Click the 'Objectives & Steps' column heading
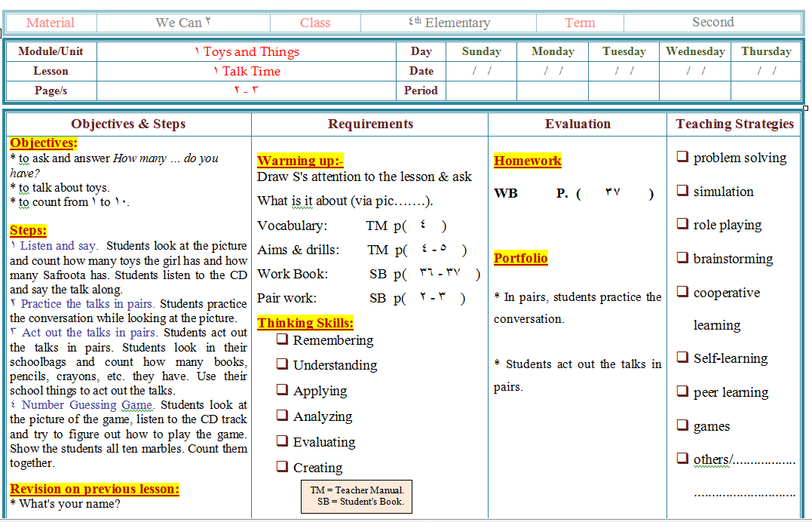The width and height of the screenshot is (812, 522). coord(128,124)
